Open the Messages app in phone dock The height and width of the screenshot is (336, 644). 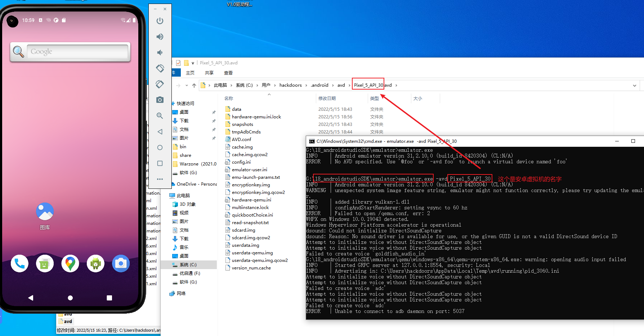[45, 264]
